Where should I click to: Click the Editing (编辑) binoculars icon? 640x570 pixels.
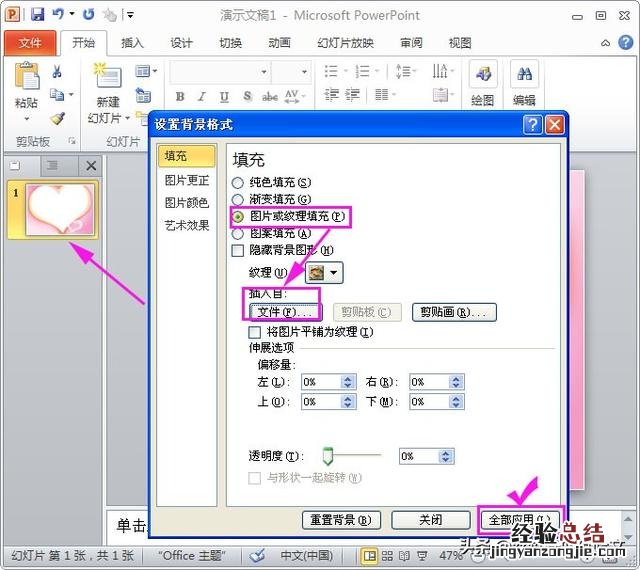[x=524, y=77]
